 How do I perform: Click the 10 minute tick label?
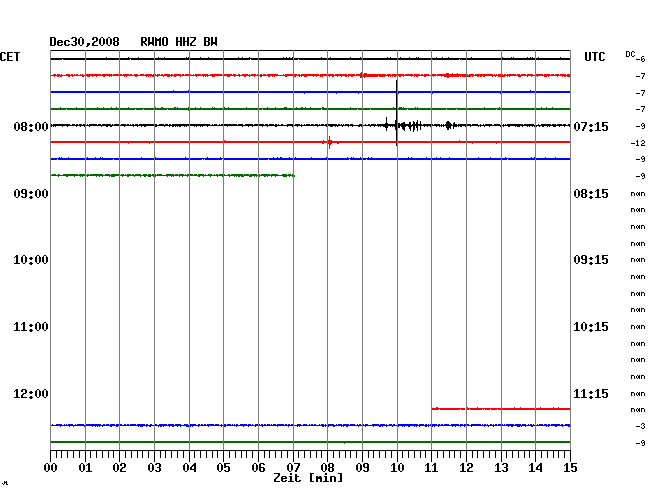pos(397,468)
